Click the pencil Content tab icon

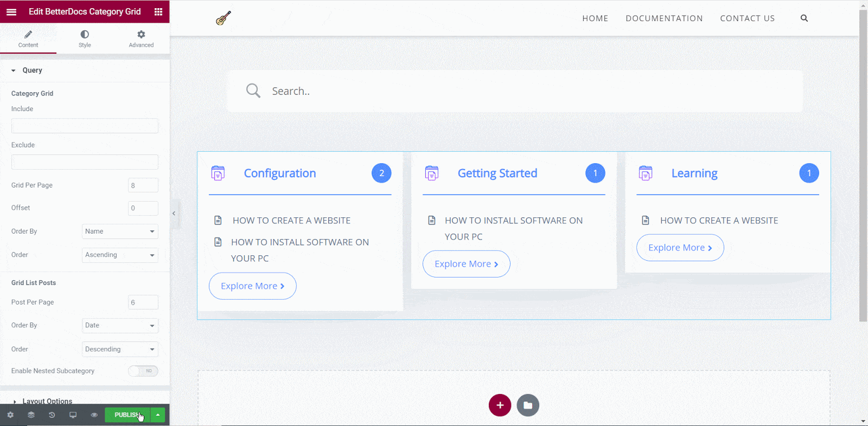click(x=28, y=34)
